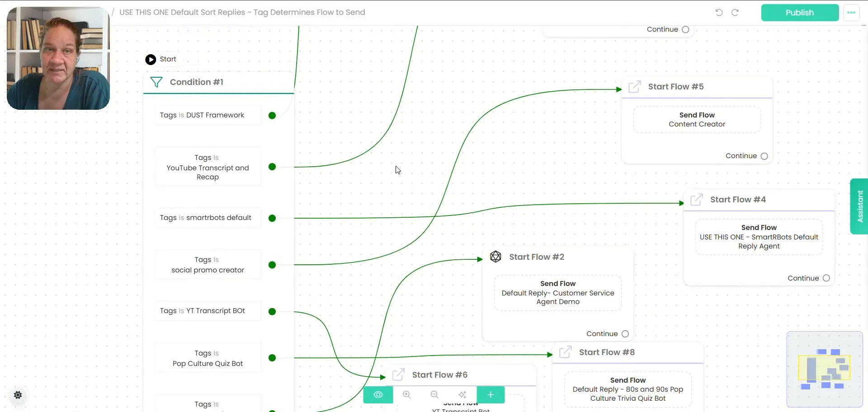Open the Start Flow #4 node title

tap(738, 200)
